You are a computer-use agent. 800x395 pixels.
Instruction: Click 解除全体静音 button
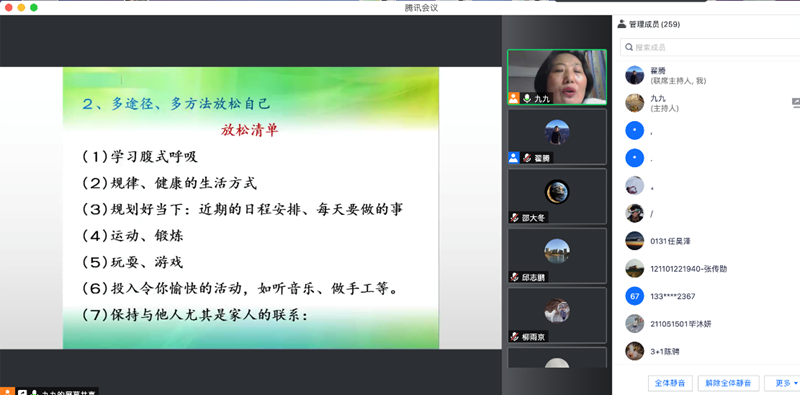pyautogui.click(x=728, y=383)
